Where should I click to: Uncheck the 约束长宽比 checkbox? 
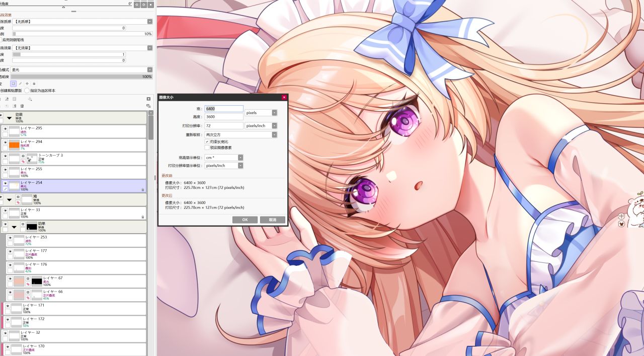coord(207,142)
